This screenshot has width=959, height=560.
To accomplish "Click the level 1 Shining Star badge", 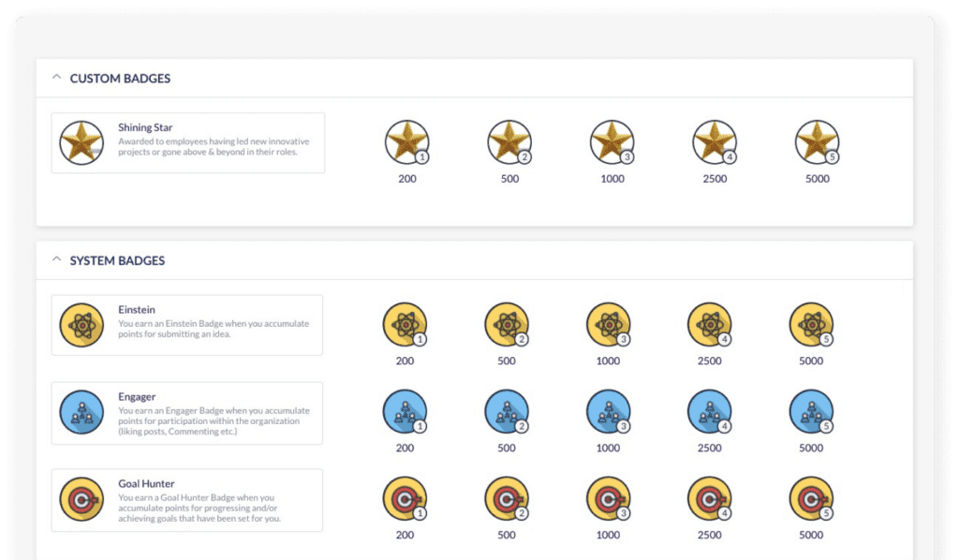I will tap(406, 143).
